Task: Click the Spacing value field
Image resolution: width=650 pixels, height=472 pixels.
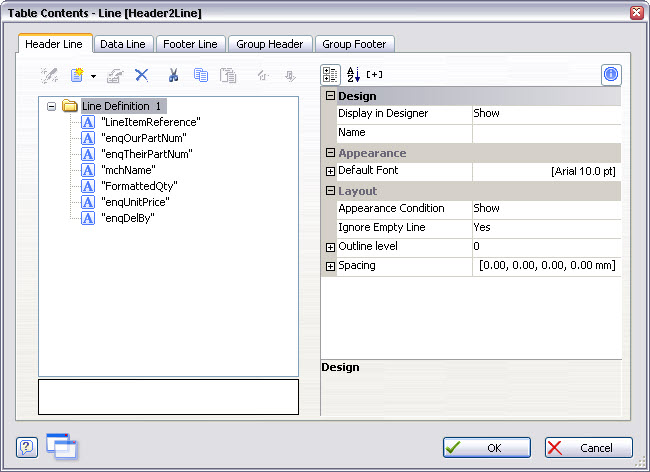Action: pyautogui.click(x=546, y=266)
